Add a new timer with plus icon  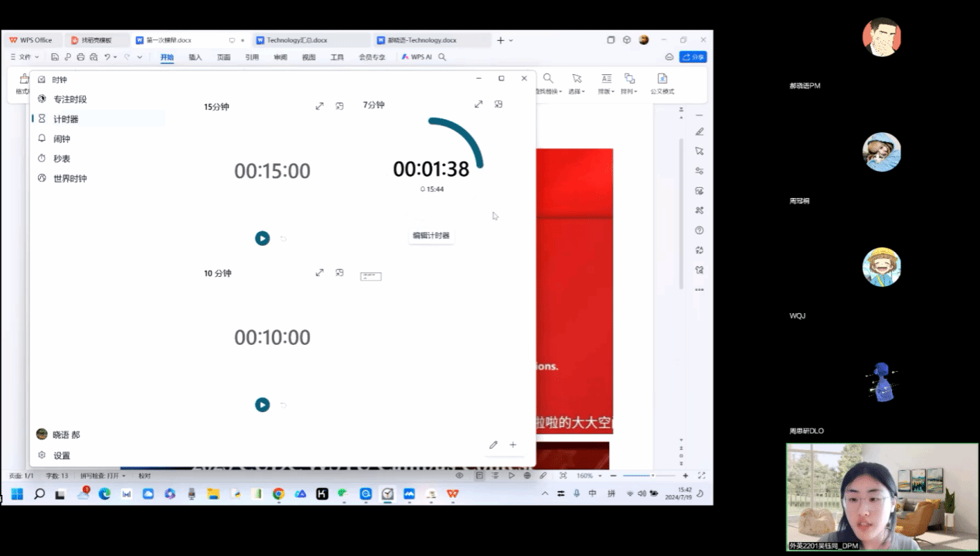pyautogui.click(x=512, y=445)
